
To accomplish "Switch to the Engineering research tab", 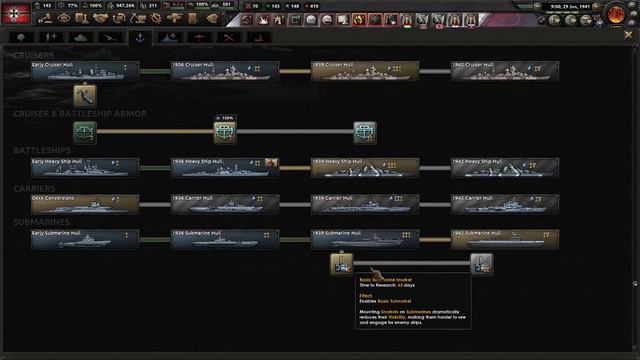I will coord(229,38).
